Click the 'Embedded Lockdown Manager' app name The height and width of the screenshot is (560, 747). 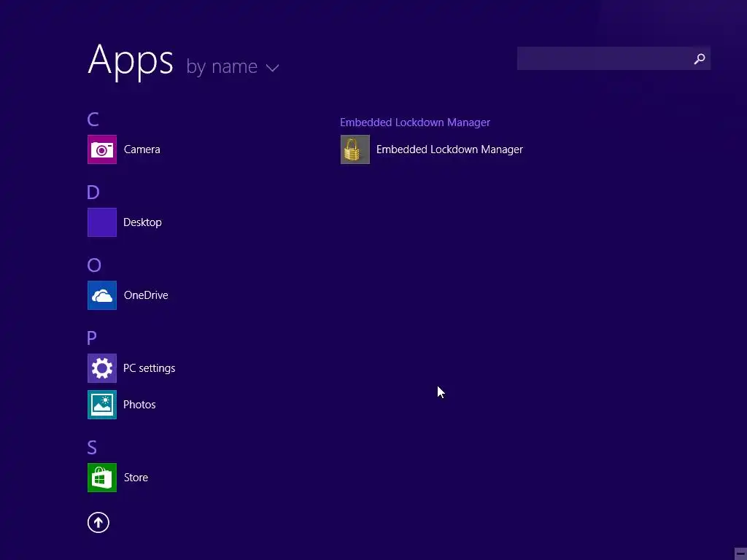pyautogui.click(x=449, y=149)
